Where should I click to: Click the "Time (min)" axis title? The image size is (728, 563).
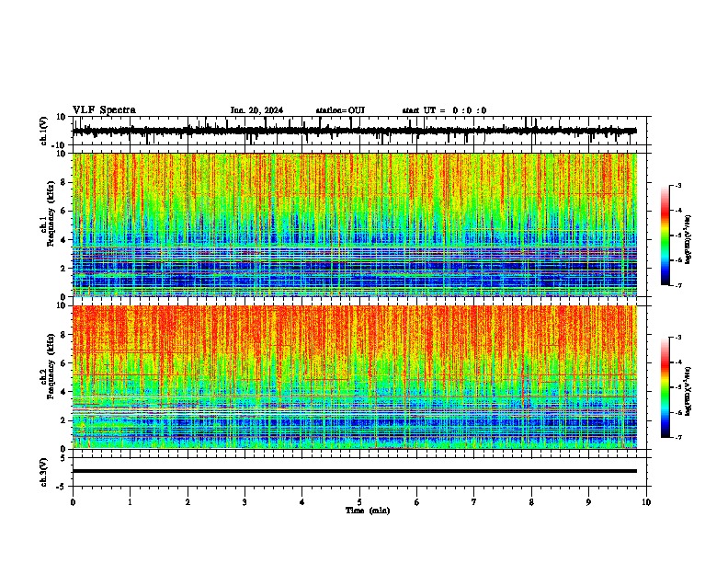pos(368,511)
